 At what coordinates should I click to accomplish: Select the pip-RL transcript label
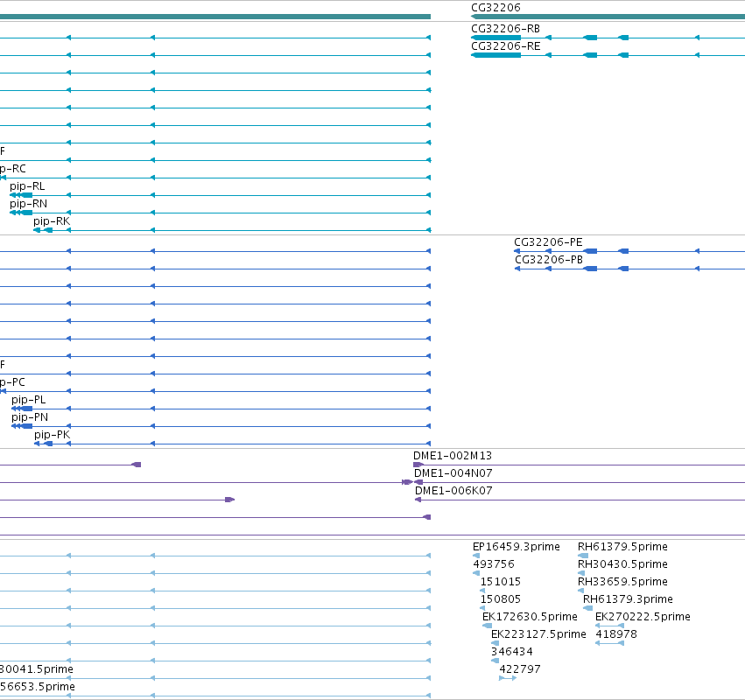click(27, 186)
